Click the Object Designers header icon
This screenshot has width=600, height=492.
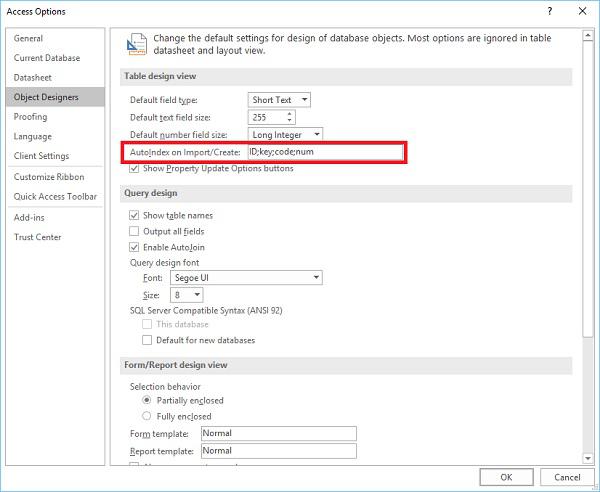[136, 45]
